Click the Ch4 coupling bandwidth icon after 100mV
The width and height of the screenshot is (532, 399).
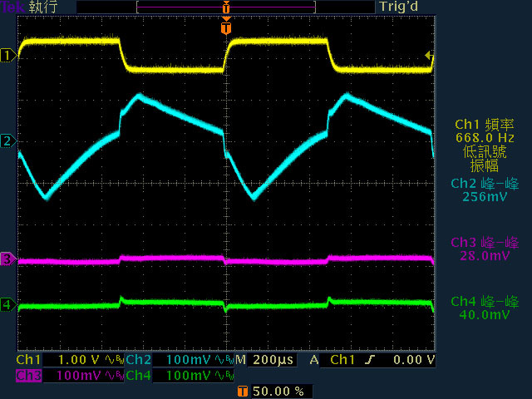(224, 376)
